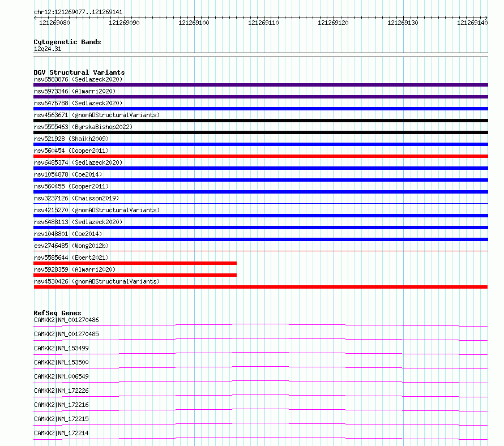The width and height of the screenshot is (504, 446).
Task: Click the 121269110 ruler position label
Action: pos(263,23)
